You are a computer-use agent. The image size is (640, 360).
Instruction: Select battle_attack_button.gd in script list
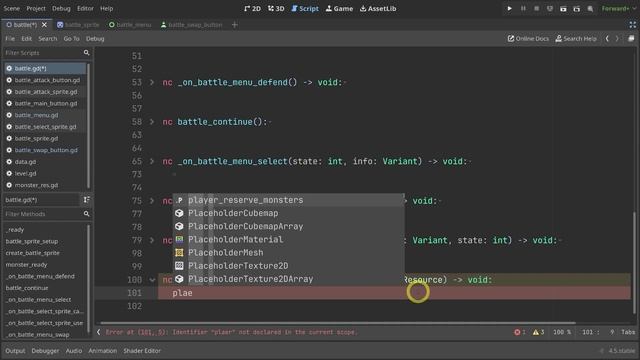[46, 80]
